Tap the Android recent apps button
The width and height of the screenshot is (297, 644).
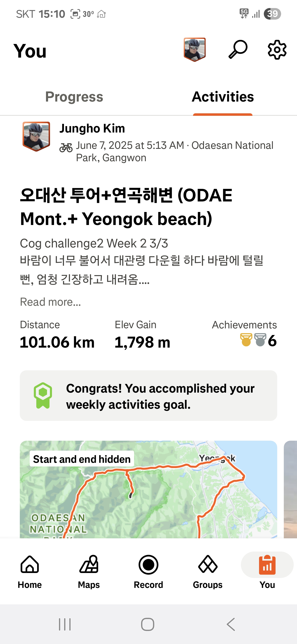point(65,624)
